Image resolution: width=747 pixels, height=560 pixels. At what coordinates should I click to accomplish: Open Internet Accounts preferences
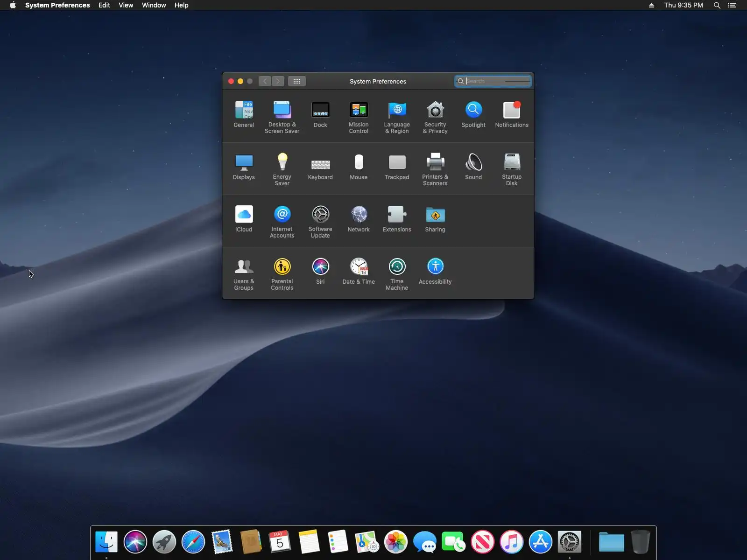282,222
